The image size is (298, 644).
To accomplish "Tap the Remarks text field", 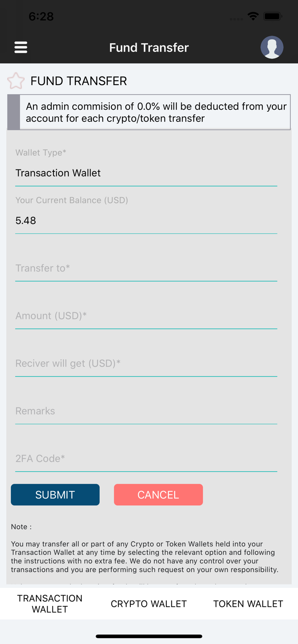I will coord(146,411).
